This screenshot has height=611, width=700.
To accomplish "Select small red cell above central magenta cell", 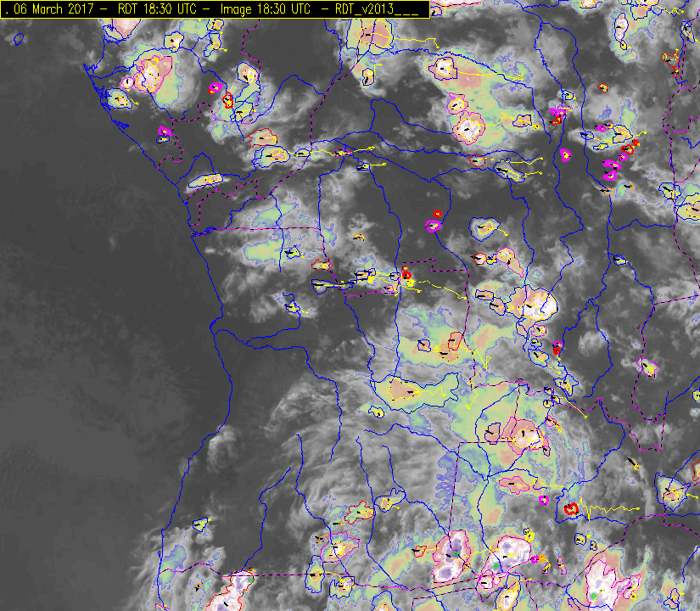I will click(x=437, y=214).
